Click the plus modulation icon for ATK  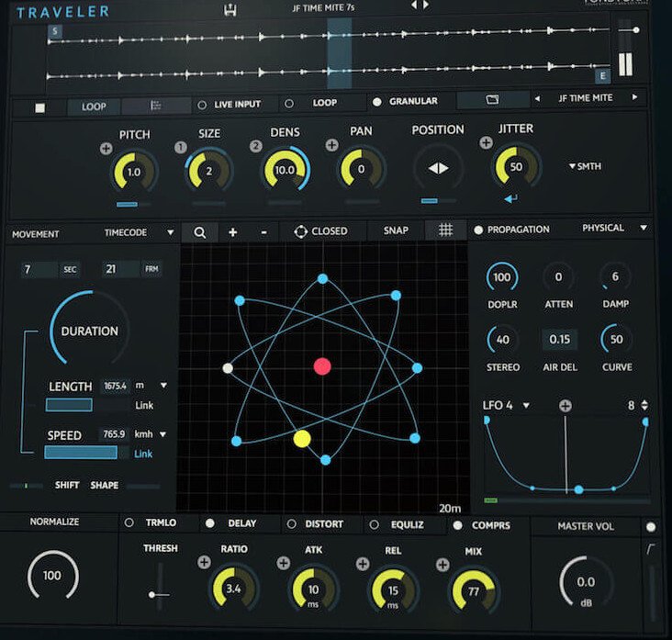pos(284,563)
